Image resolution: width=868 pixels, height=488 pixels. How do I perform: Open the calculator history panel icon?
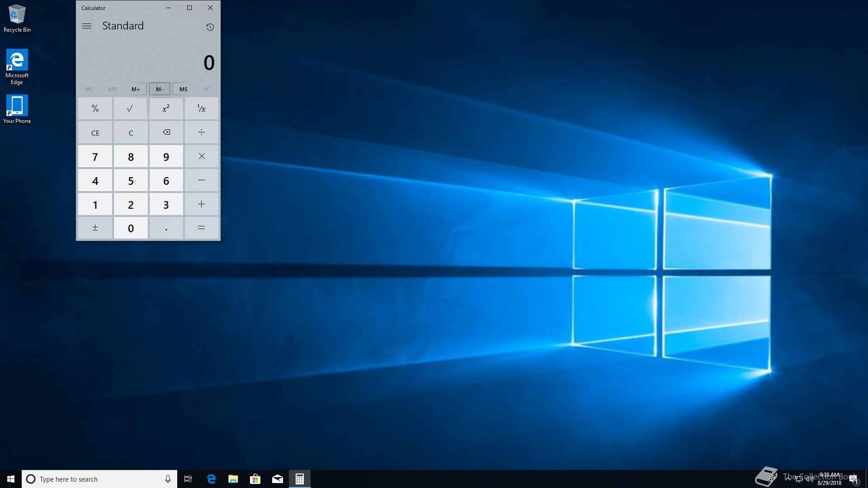210,27
